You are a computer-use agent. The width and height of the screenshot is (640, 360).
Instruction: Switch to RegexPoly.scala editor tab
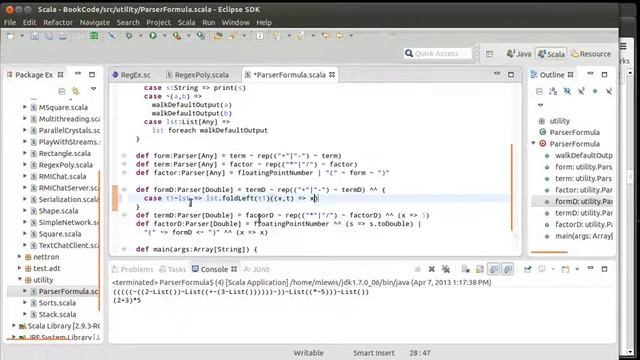198,75
